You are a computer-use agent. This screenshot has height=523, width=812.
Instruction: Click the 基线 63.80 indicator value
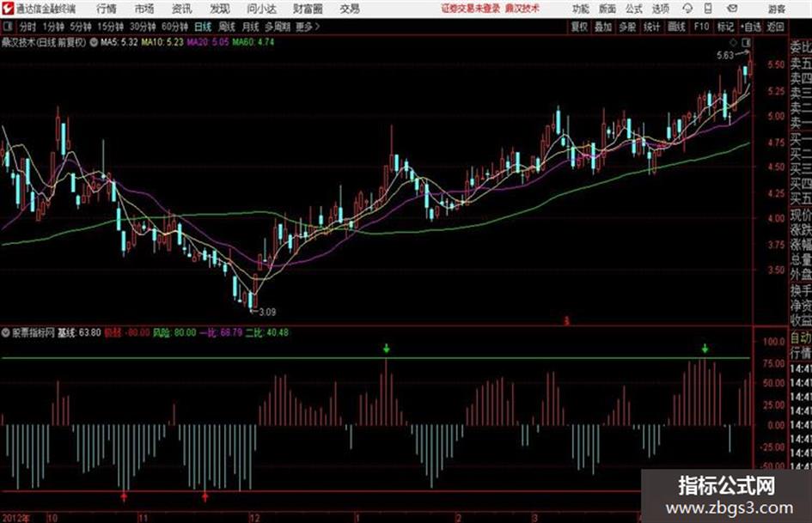(x=79, y=332)
